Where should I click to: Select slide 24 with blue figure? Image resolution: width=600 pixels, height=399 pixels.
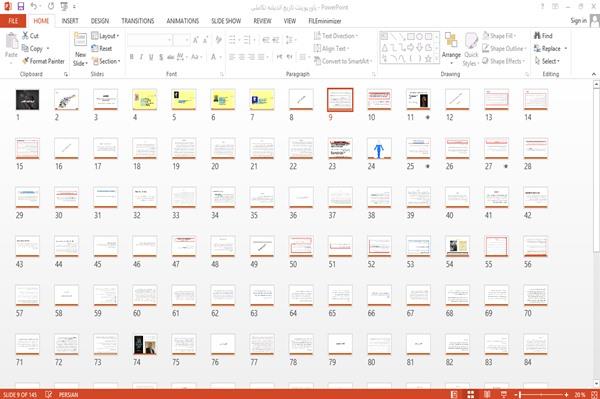[379, 148]
